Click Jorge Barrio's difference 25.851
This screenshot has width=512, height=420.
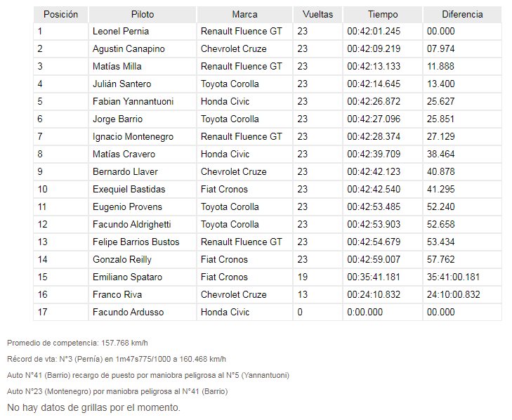440,119
